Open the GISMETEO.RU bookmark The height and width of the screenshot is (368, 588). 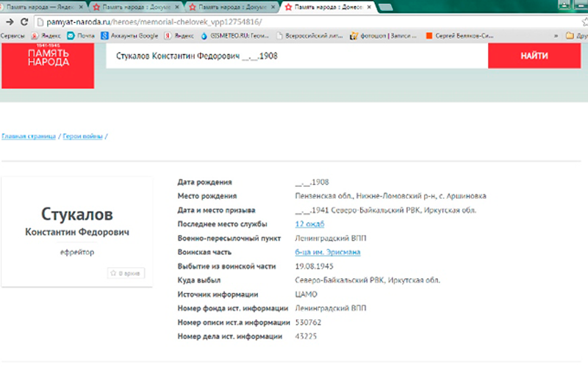pos(234,35)
